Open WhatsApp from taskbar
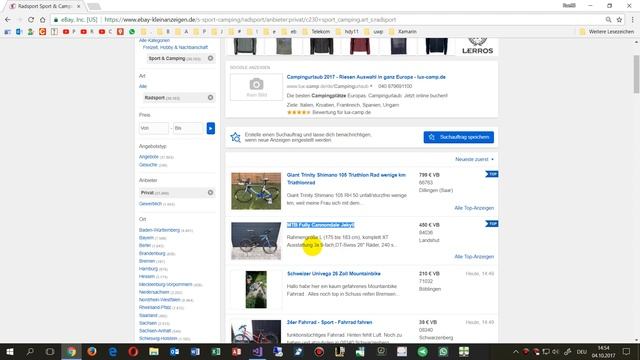This screenshot has width=640, height=360. point(443,351)
